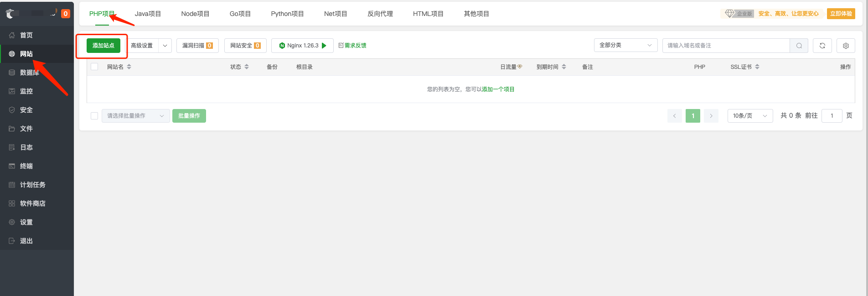Open 日志 logs page
Viewport: 868px width, 296px height.
point(36,147)
